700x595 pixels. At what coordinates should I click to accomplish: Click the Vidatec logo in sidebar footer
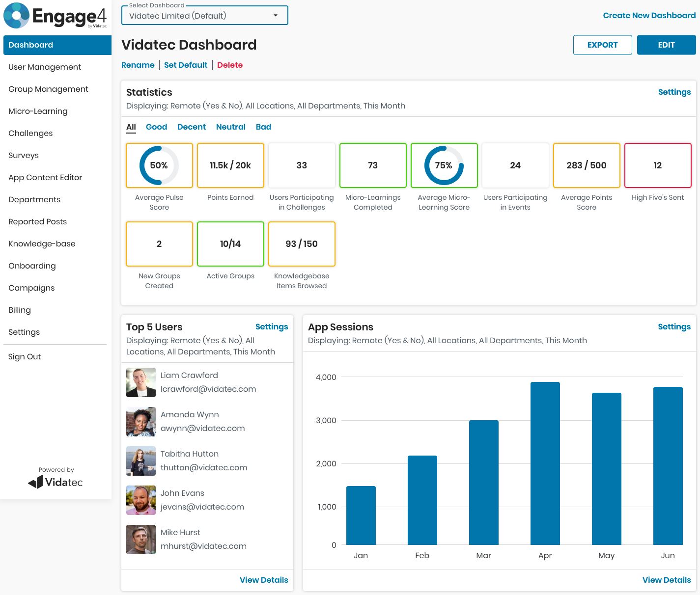coord(56,482)
